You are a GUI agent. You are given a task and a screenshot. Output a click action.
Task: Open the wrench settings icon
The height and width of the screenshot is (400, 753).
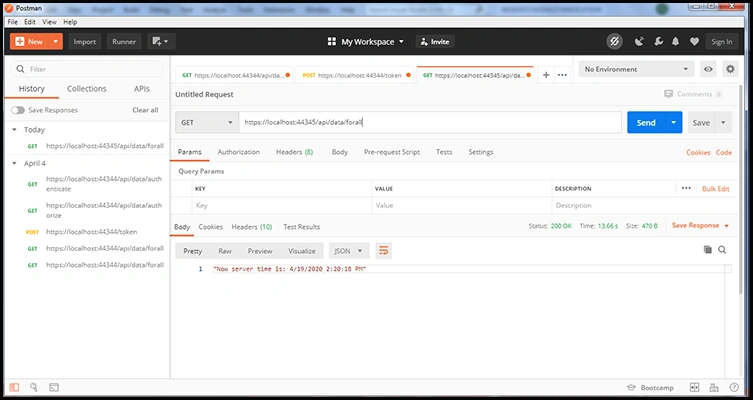(x=658, y=42)
